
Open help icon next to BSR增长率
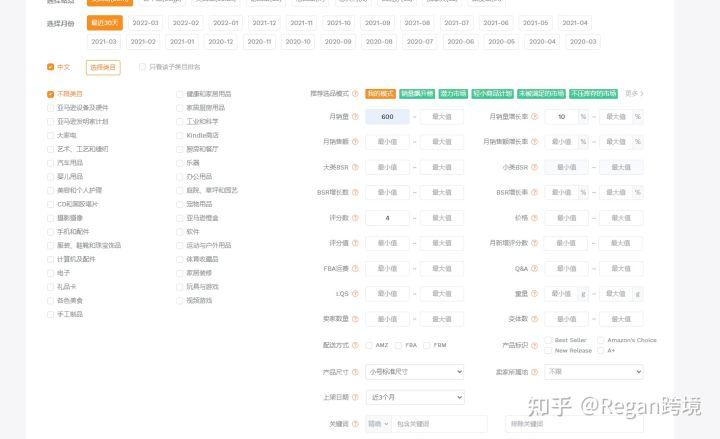point(534,192)
